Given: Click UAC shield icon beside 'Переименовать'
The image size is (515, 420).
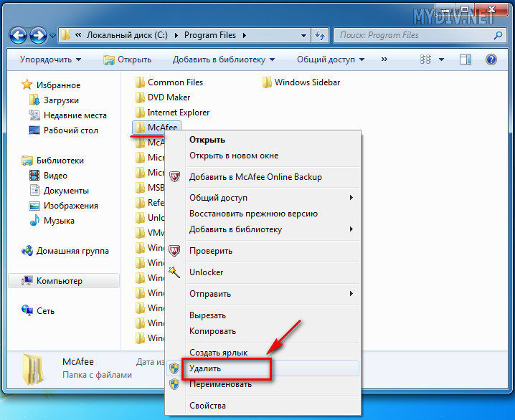Looking at the screenshot, I should pos(174,384).
